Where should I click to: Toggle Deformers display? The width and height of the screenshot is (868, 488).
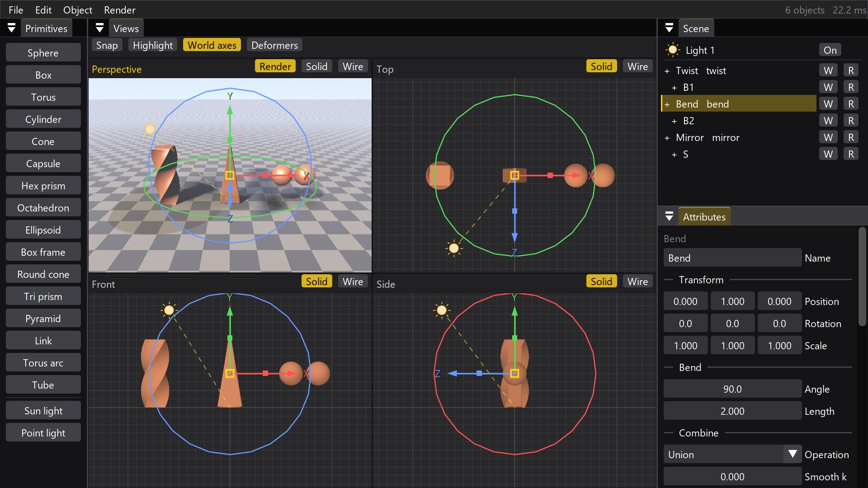(274, 45)
